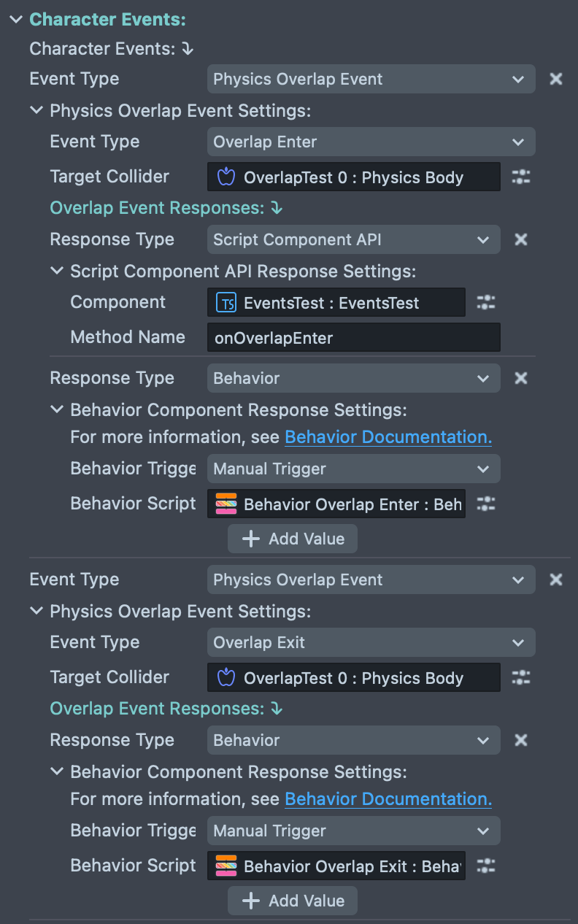Screen dimensions: 578x924
Task: Open the component picker next to EventsTest
Action: pyautogui.click(x=485, y=302)
